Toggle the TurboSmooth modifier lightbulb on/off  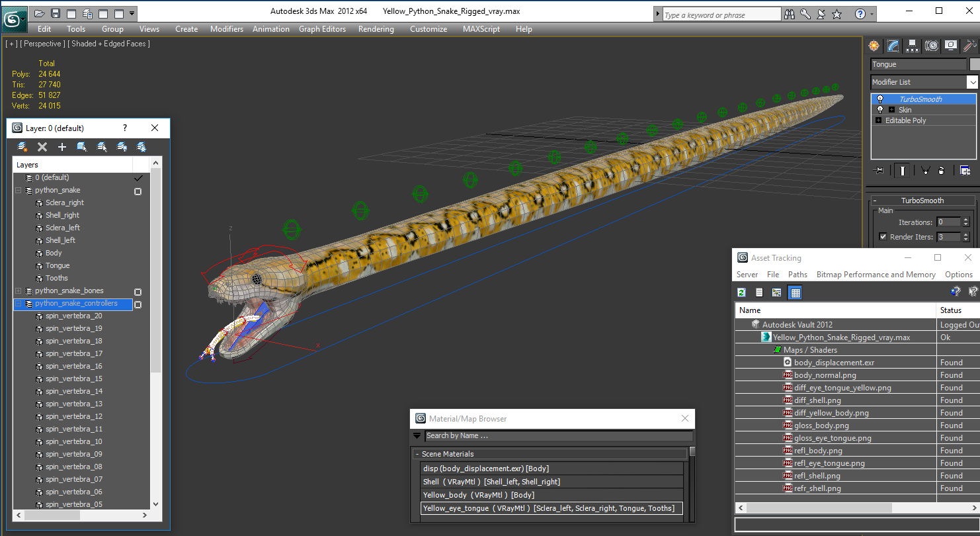click(x=879, y=99)
